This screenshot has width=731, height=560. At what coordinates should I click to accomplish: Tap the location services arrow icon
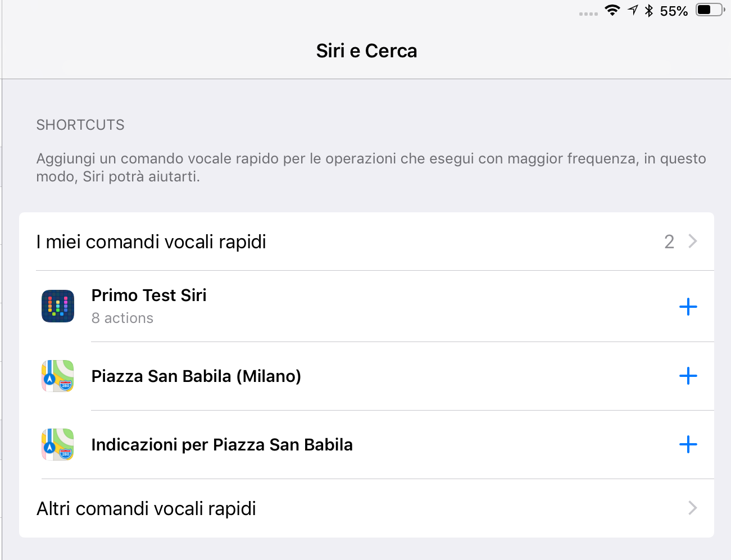633,10
